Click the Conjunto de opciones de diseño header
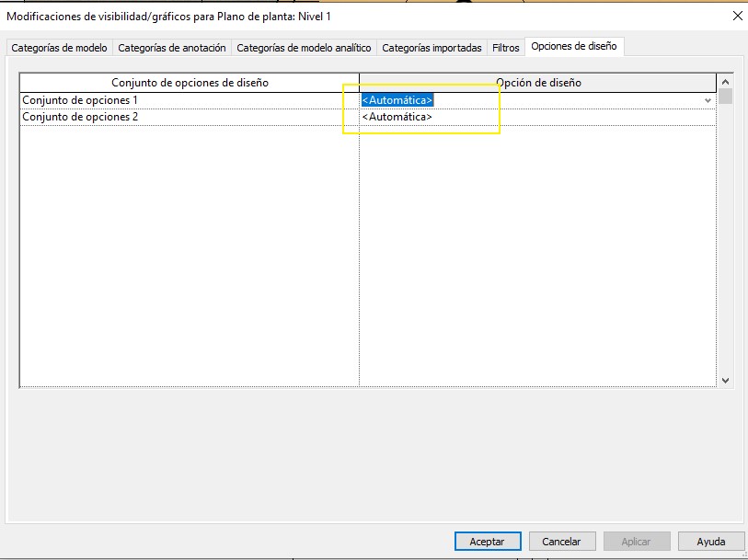 click(190, 83)
